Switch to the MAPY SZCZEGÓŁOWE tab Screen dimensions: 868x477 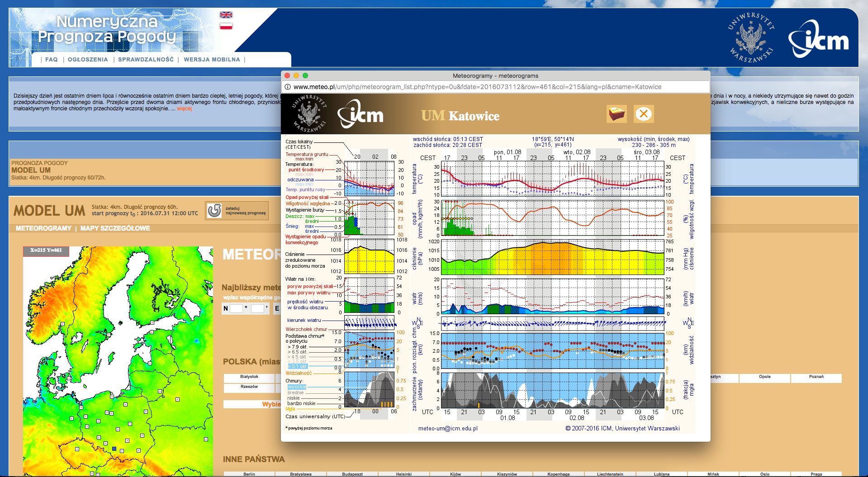point(115,228)
